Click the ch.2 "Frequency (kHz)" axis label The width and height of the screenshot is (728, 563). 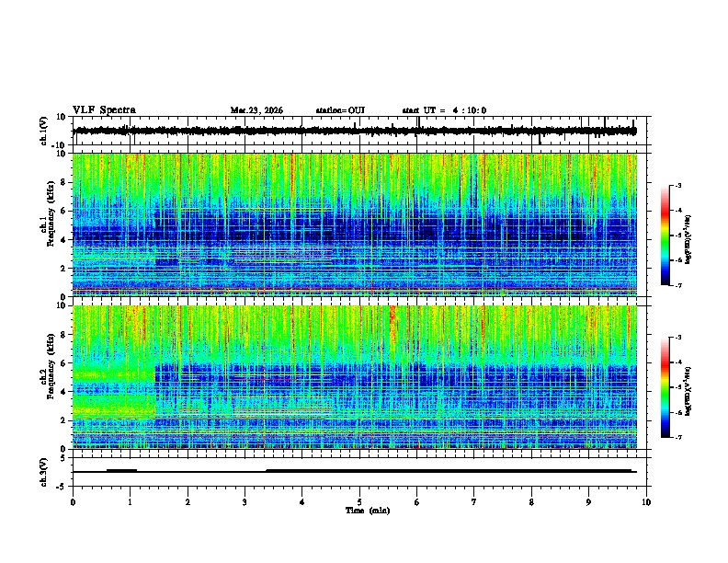coord(50,367)
